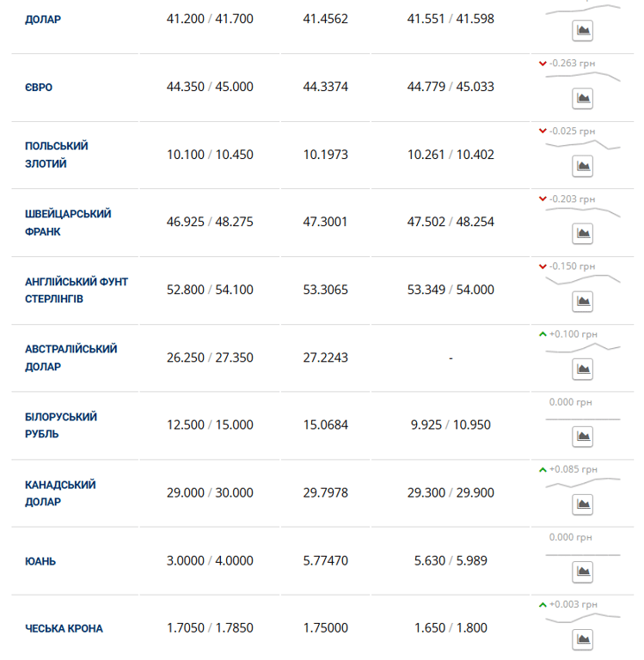Go to Канадський долар currency page
Viewport: 644px width, 660px height.
pyautogui.click(x=60, y=493)
